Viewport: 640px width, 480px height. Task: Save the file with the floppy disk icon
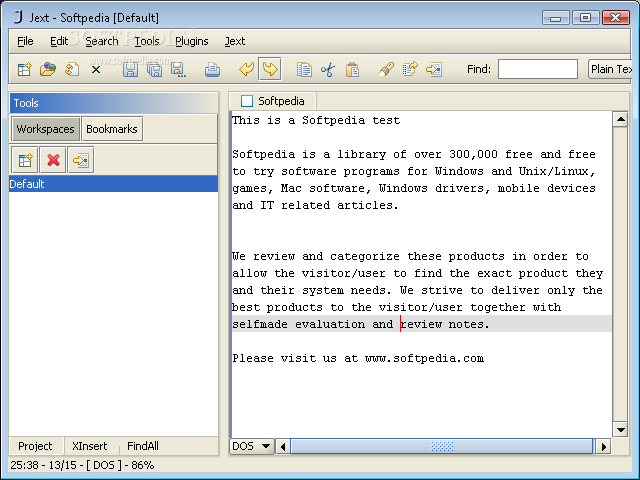pos(130,69)
